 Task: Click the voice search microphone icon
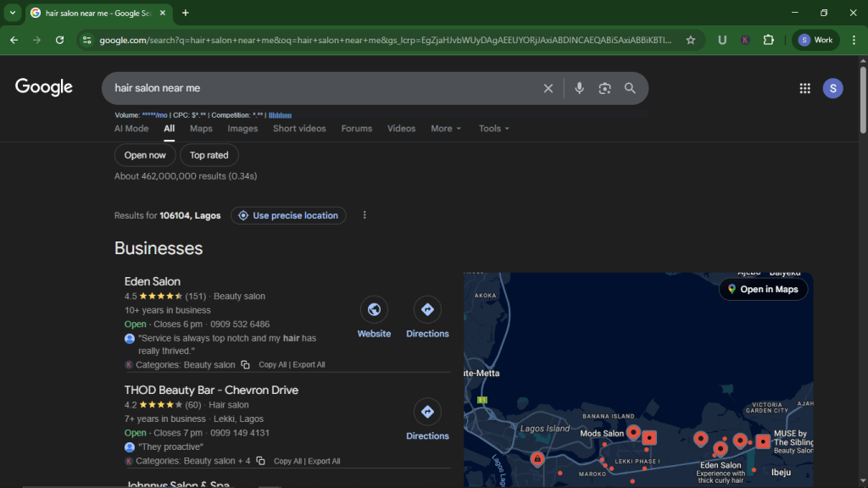click(x=579, y=87)
